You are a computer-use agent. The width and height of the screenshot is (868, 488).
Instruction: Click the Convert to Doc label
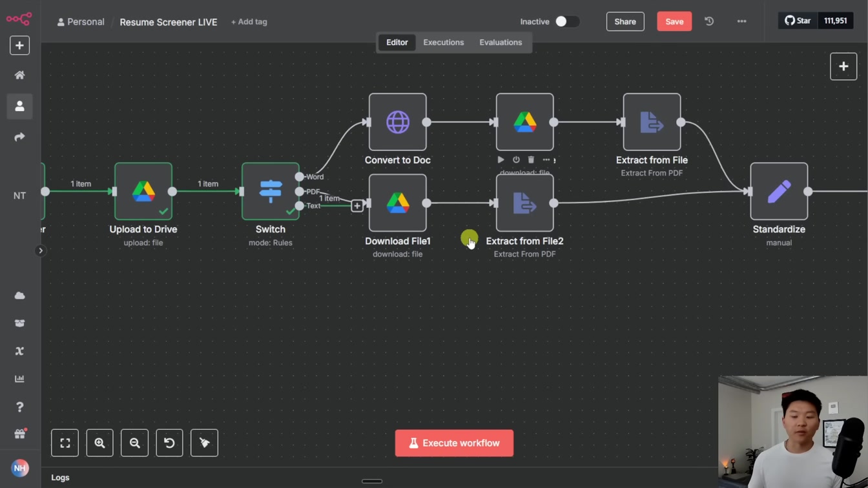398,160
